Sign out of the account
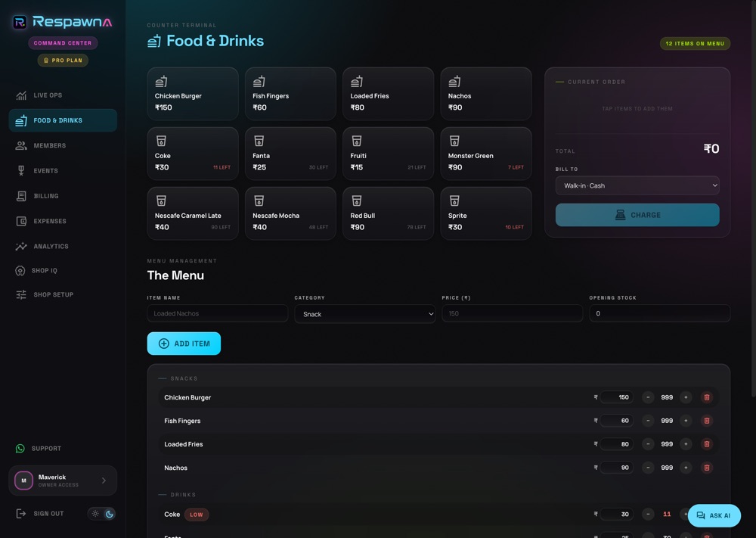The height and width of the screenshot is (538, 756). [x=40, y=513]
